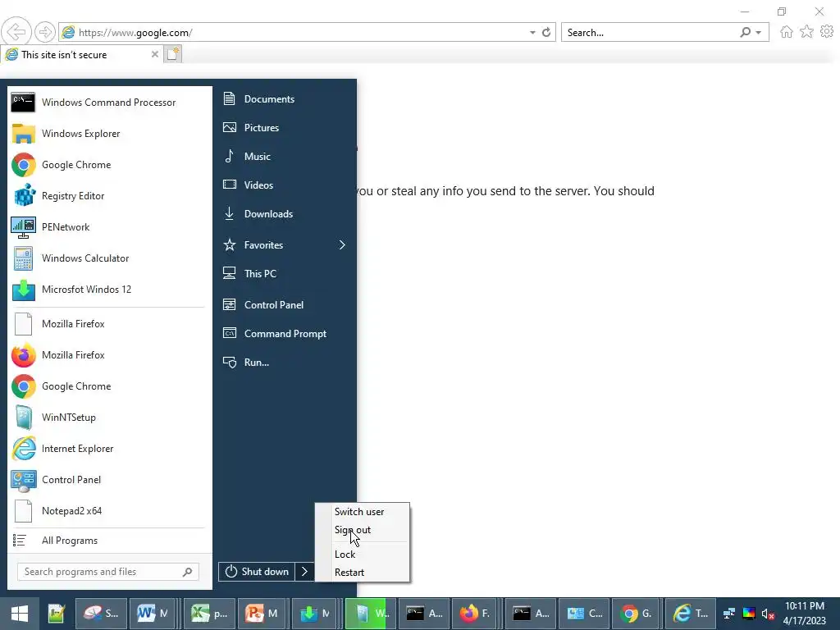The height and width of the screenshot is (630, 840).
Task: Switch to the Word taskbar button
Action: [x=153, y=614]
